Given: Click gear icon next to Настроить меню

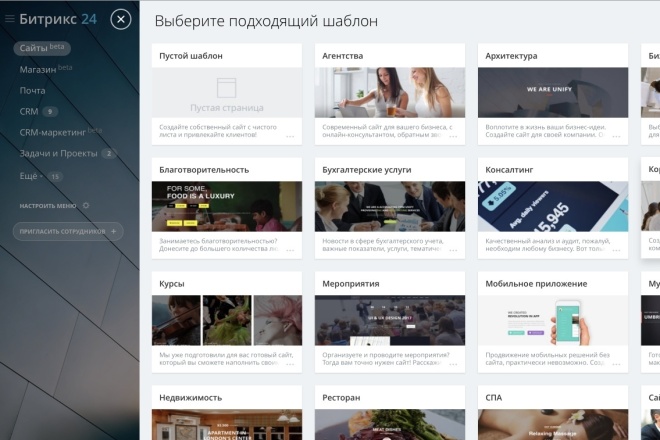Looking at the screenshot, I should [x=86, y=205].
